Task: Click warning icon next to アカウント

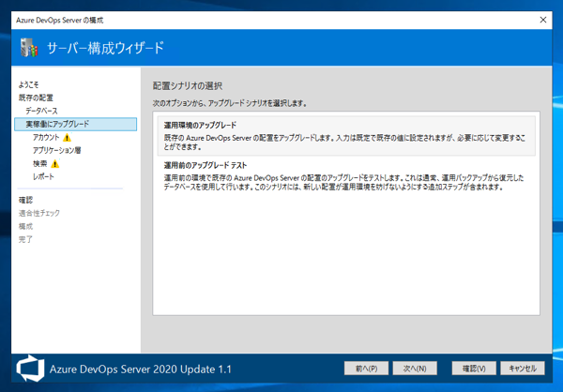Action: [67, 138]
